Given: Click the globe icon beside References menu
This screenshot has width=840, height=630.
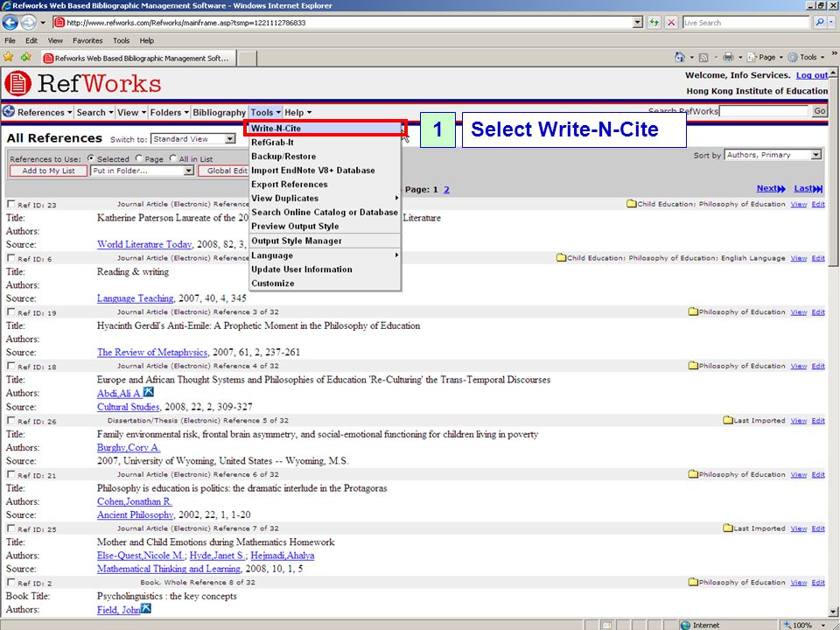Looking at the screenshot, I should point(9,111).
